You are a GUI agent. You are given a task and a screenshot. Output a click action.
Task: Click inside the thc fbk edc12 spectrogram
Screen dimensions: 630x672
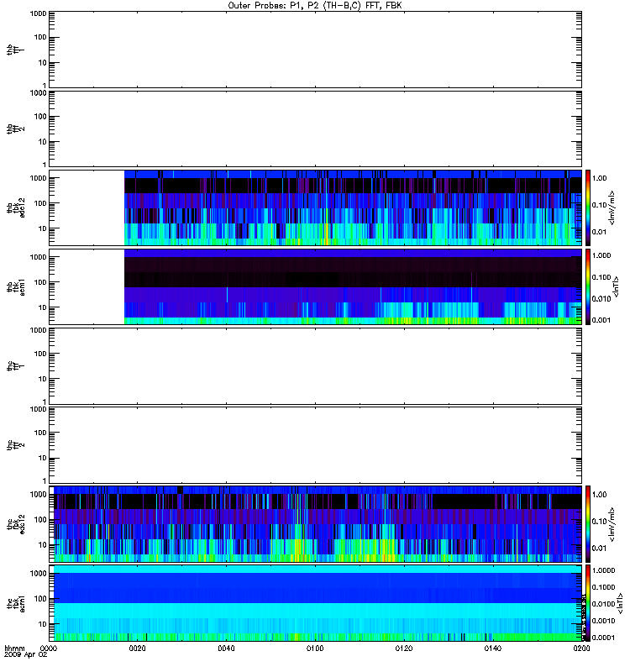318,523
